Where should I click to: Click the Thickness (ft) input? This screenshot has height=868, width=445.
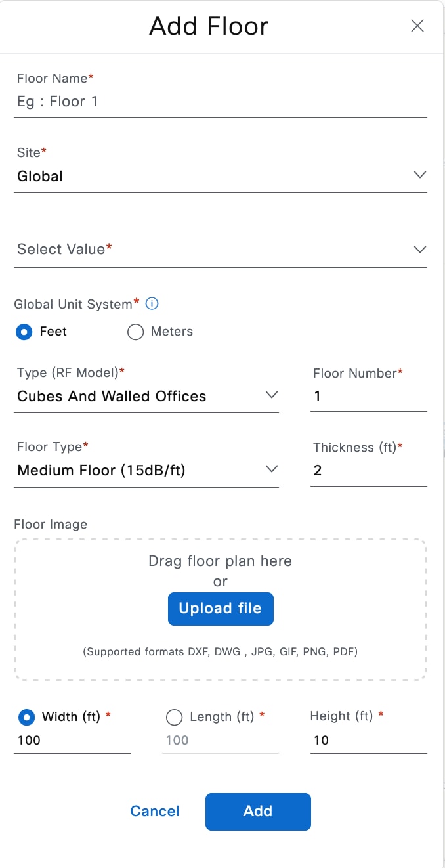coord(368,471)
